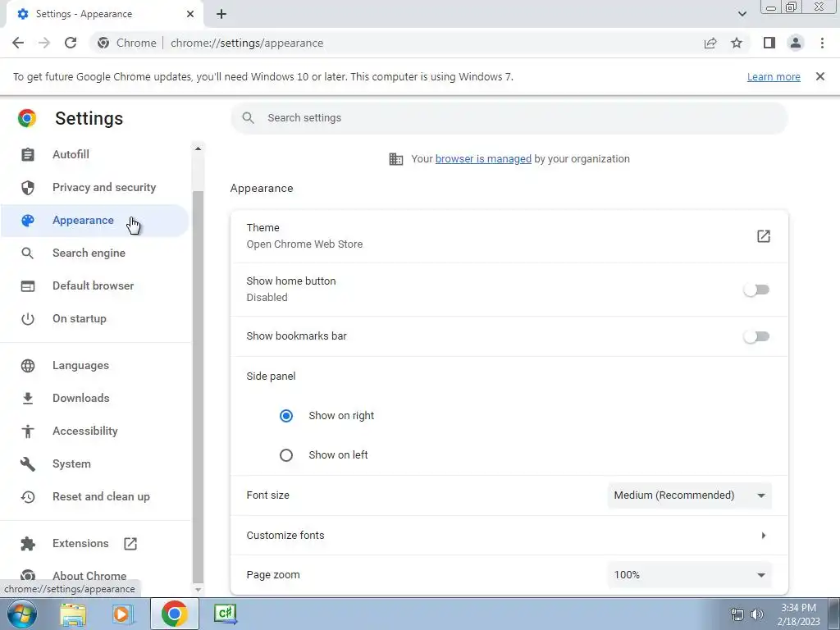Click the Learn more link
The height and width of the screenshot is (630, 840).
tap(774, 76)
